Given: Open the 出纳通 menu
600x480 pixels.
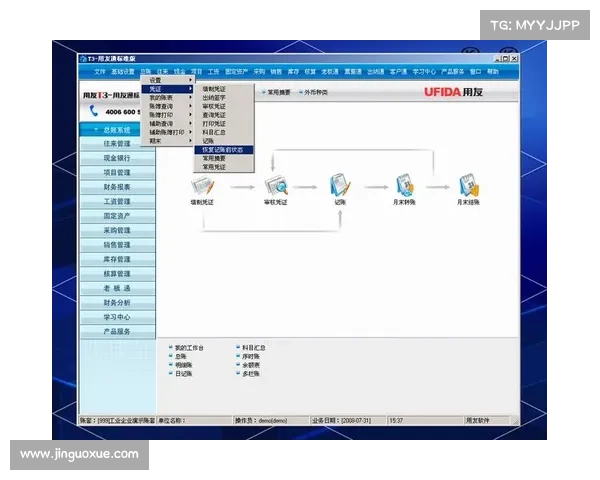Looking at the screenshot, I should [x=375, y=72].
